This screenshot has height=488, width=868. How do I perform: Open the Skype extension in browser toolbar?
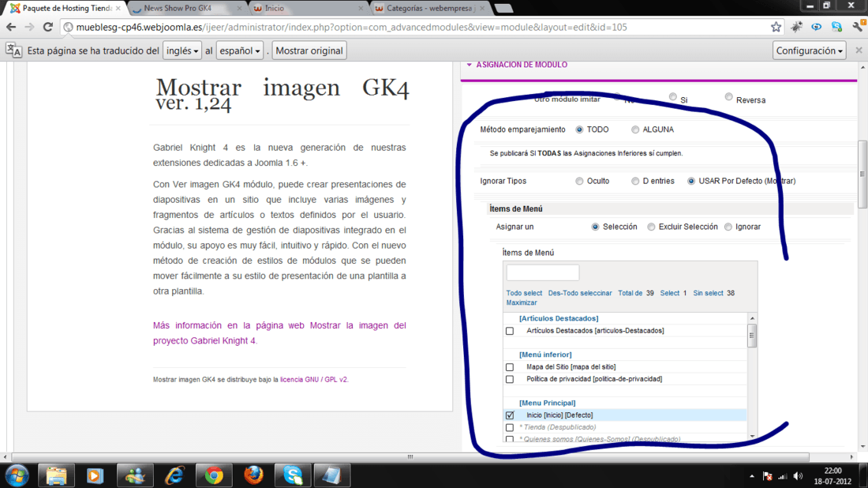click(836, 27)
